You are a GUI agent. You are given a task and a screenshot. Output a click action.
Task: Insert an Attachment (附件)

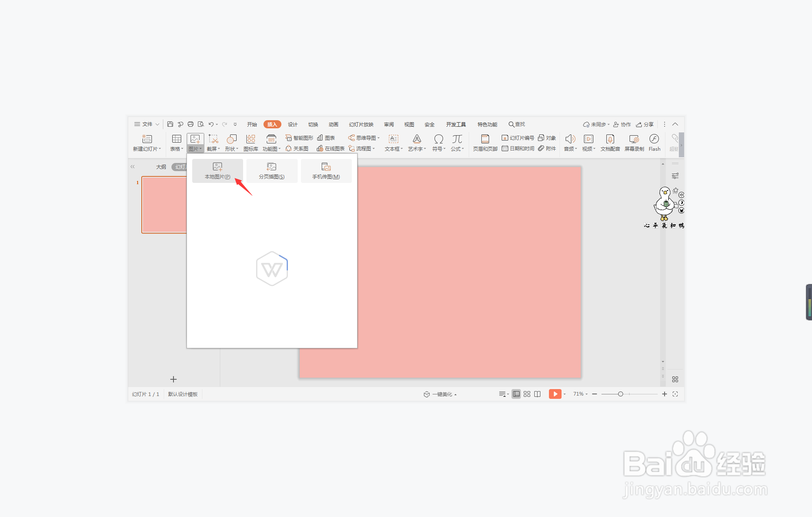click(547, 149)
